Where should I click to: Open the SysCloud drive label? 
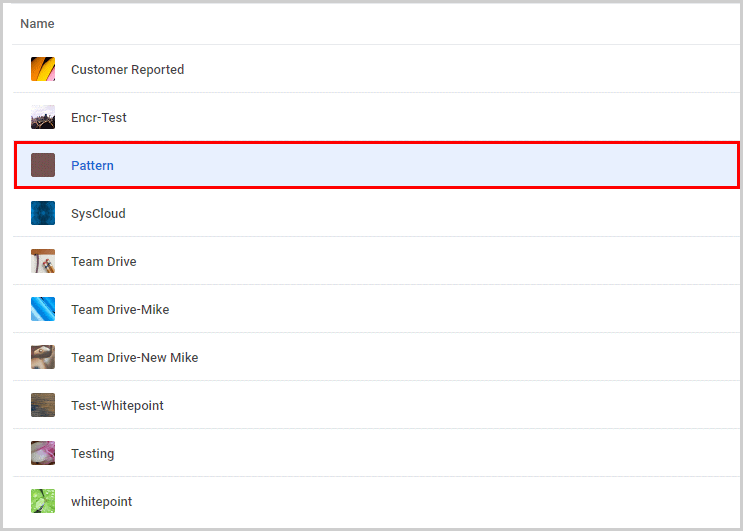tap(98, 214)
